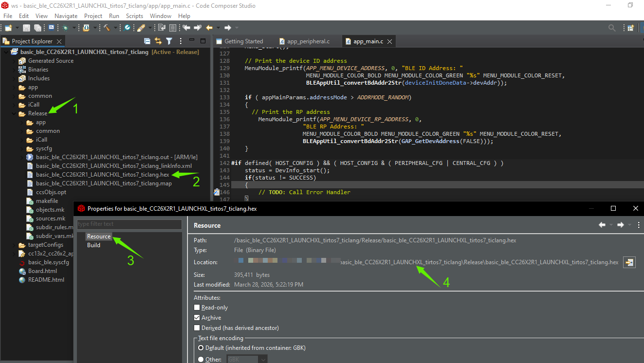Select Resource in Properties dialog tree
Screen dimensions: 644x363
99,236
